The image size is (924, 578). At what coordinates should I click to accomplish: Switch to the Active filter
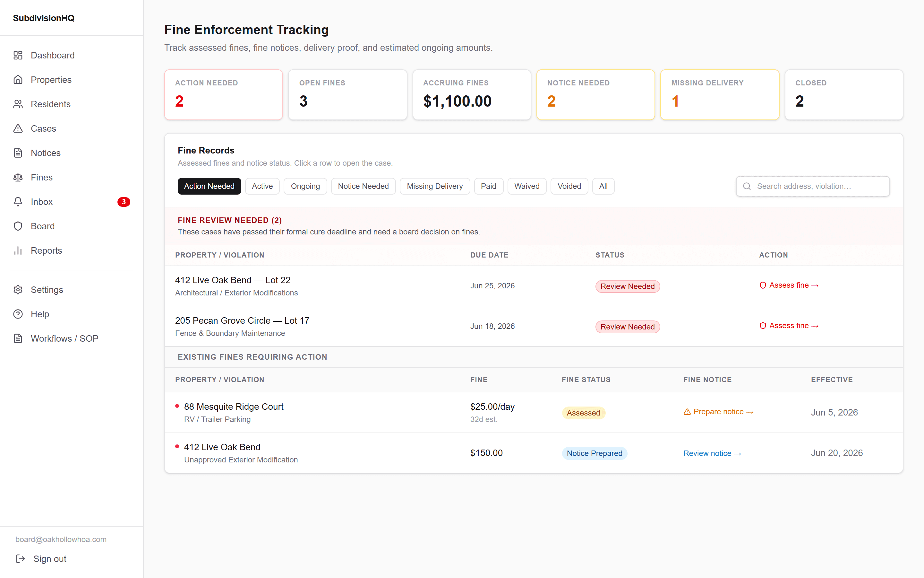pyautogui.click(x=262, y=186)
